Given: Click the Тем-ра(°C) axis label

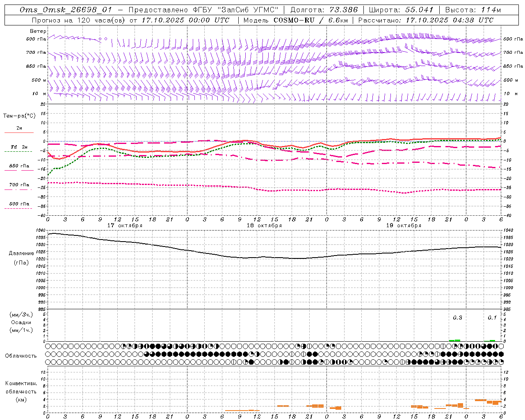Looking at the screenshot, I should tap(19, 116).
